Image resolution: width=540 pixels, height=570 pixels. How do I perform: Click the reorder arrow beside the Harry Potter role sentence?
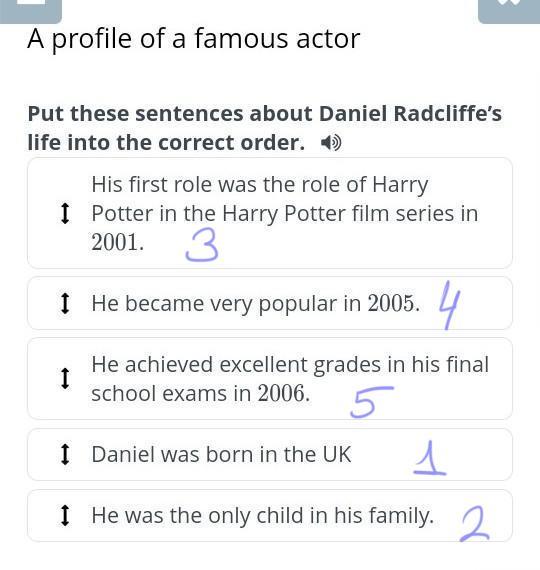tap(65, 213)
